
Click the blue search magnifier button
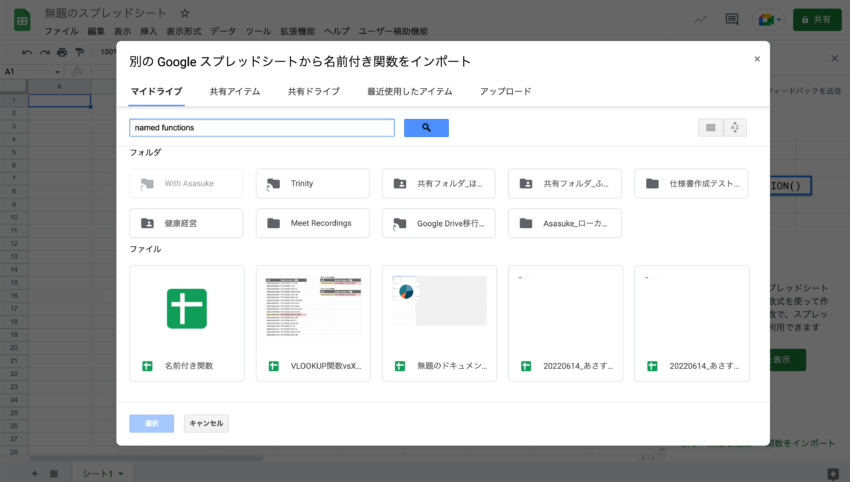pos(426,128)
